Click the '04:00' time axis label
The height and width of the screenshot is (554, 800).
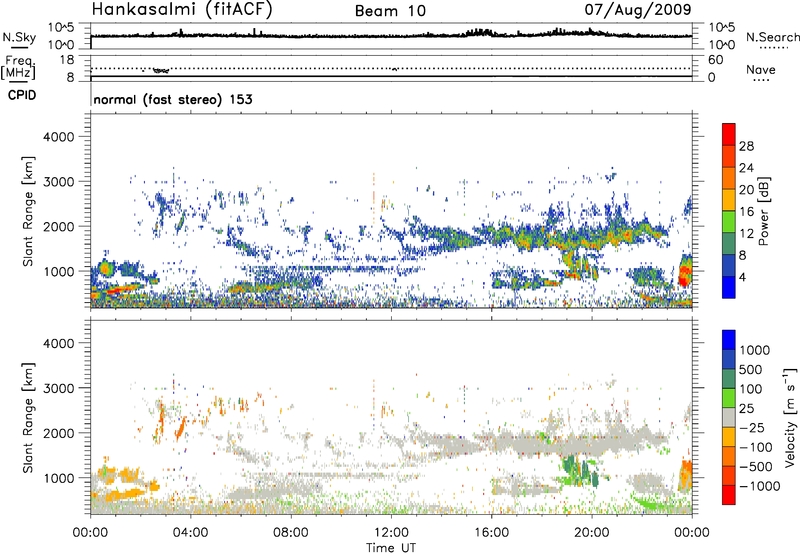(191, 533)
